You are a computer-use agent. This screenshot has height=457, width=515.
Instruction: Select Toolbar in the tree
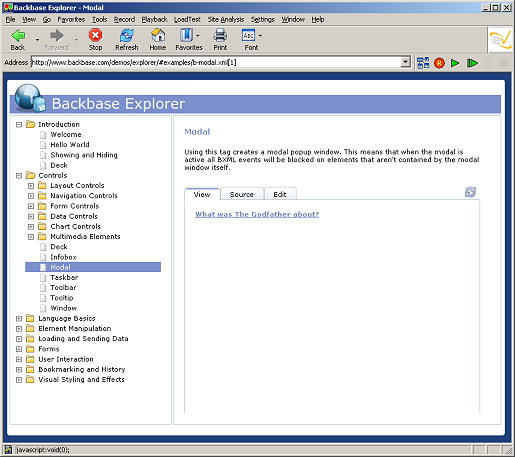pos(63,288)
